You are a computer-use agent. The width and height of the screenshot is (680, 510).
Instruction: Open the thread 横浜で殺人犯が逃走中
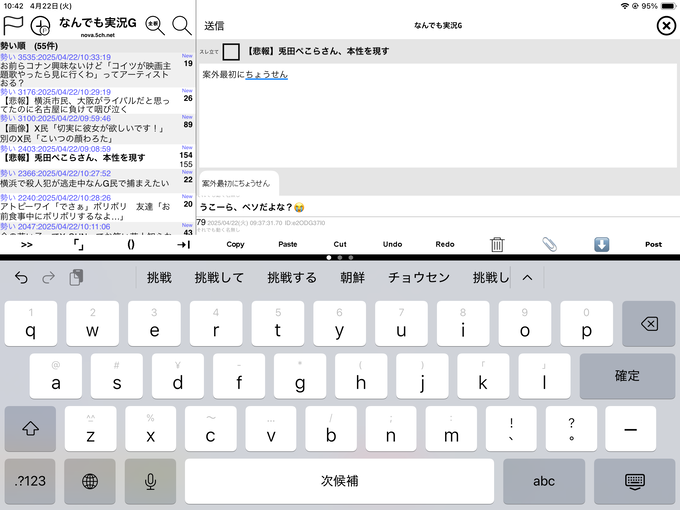97,181
